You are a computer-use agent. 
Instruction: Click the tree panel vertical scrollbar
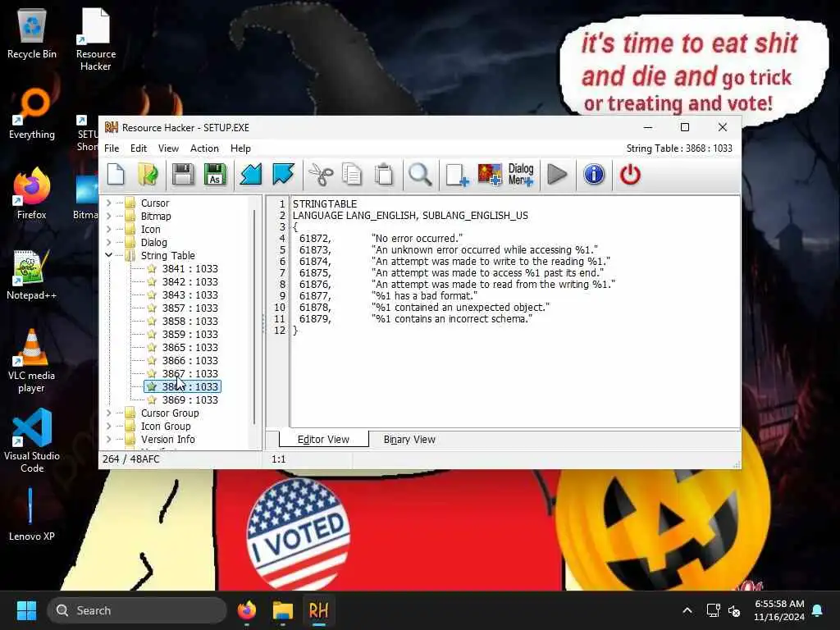pyautogui.click(x=254, y=316)
